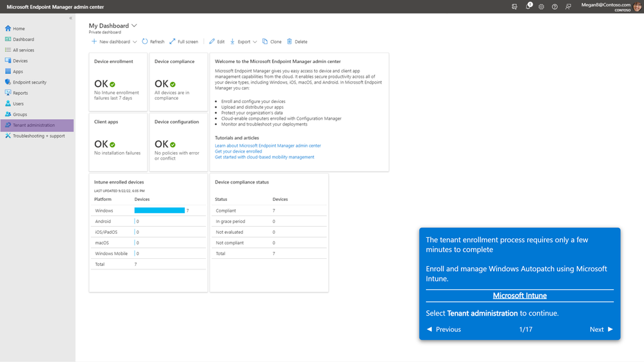Open Get your device enrolled link
The width and height of the screenshot is (644, 362).
239,151
